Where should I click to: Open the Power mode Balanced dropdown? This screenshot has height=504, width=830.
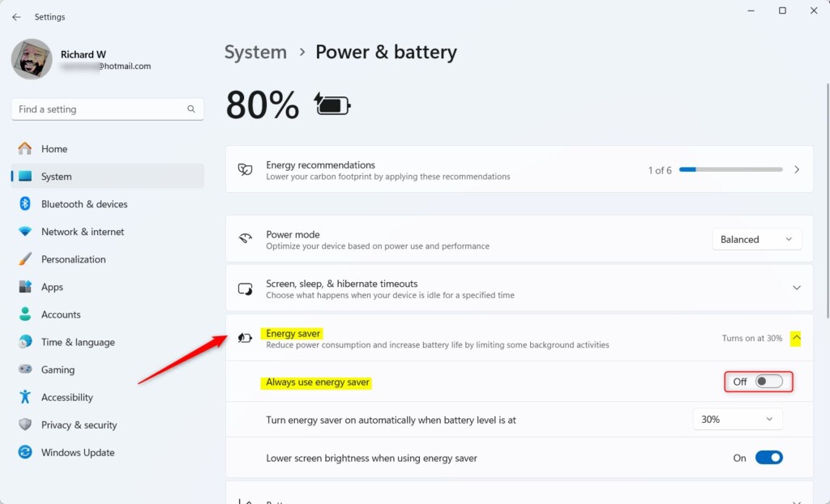(x=756, y=239)
